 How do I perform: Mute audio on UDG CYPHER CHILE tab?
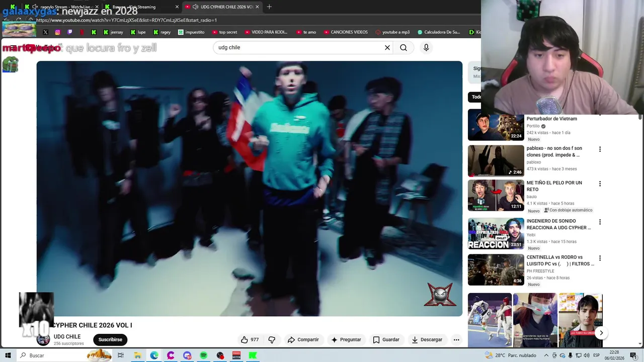196,7
